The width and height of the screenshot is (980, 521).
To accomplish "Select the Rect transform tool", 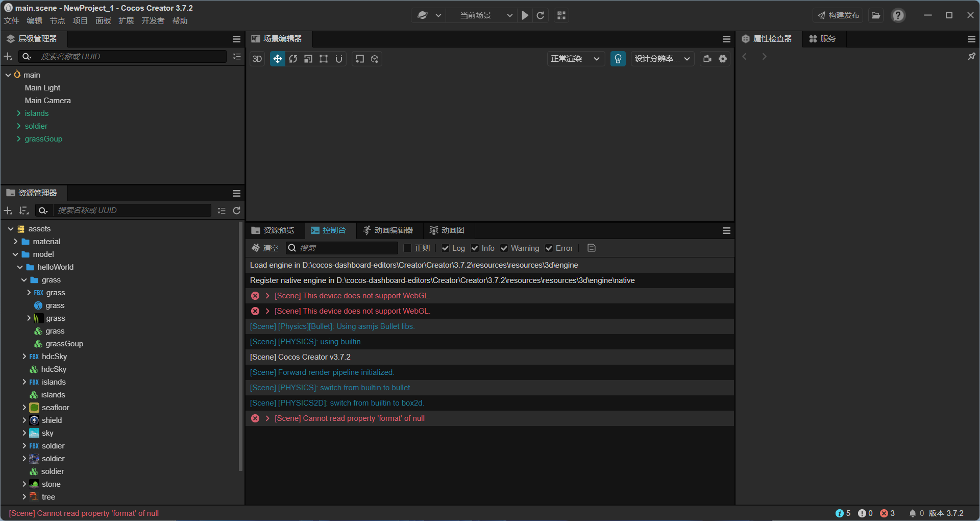I will pos(324,59).
